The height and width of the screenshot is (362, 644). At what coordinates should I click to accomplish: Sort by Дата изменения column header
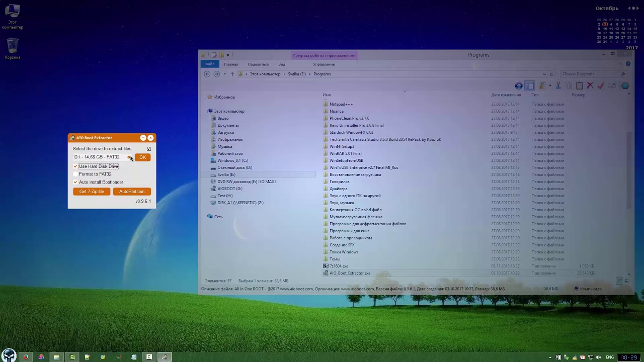(x=506, y=95)
